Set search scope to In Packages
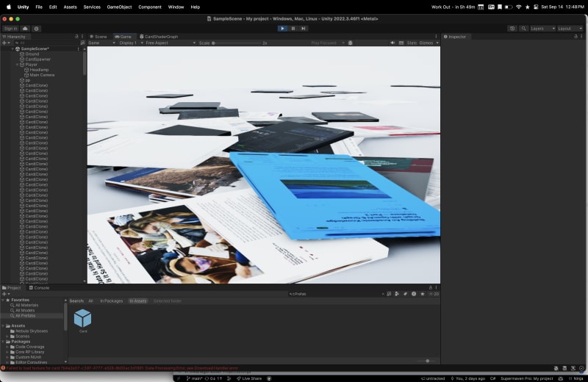 [112, 301]
